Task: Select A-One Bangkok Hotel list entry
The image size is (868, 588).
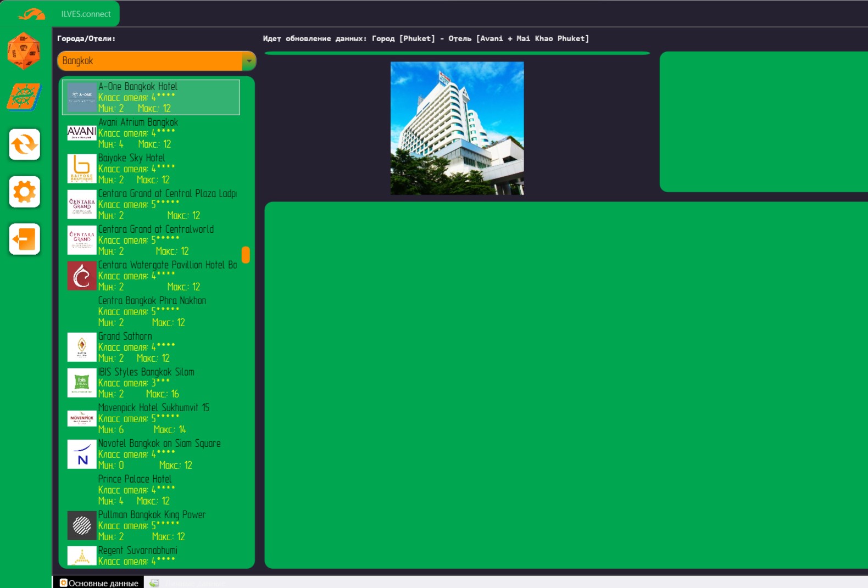Action: (x=151, y=97)
